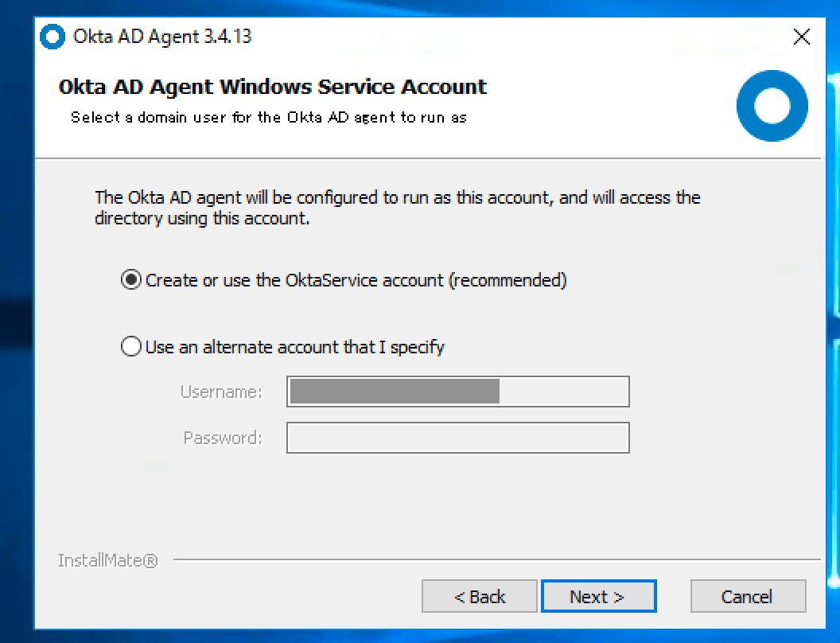This screenshot has width=840, height=643.
Task: Go back with the '< Back' button
Action: [x=480, y=597]
